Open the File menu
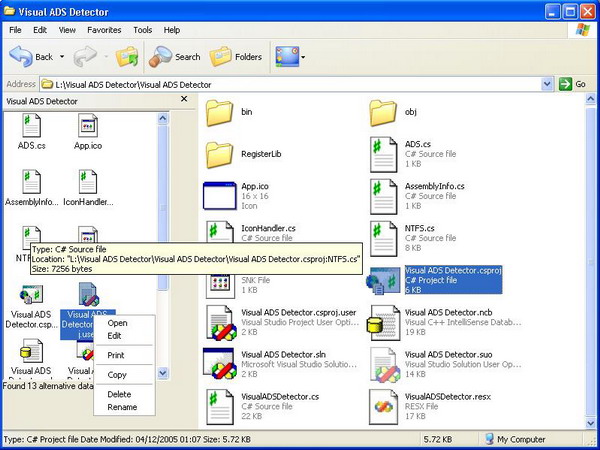 tap(15, 30)
